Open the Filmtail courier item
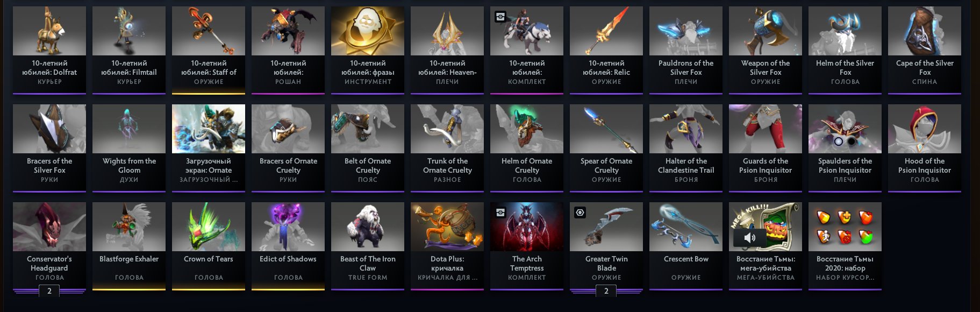 click(x=129, y=50)
